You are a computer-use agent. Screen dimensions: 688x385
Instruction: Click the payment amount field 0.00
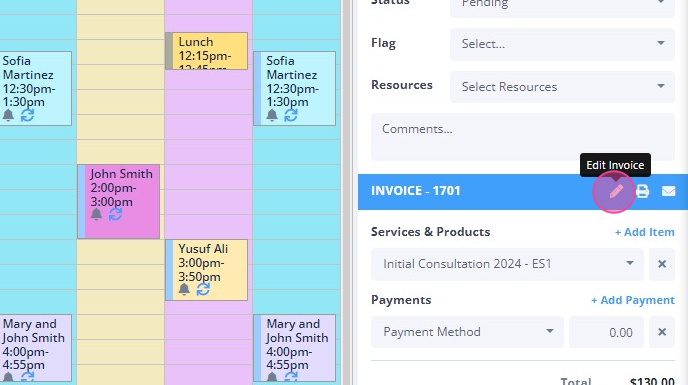[606, 332]
